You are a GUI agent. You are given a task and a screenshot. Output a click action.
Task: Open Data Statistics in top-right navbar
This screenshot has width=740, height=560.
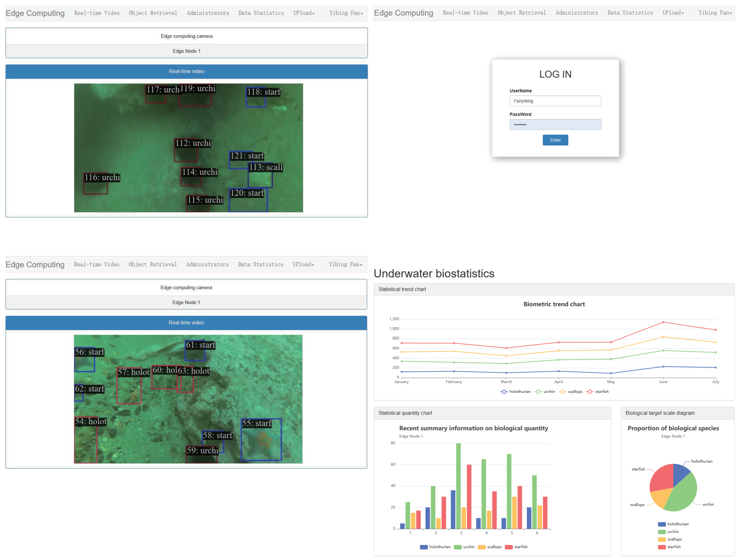coord(630,13)
